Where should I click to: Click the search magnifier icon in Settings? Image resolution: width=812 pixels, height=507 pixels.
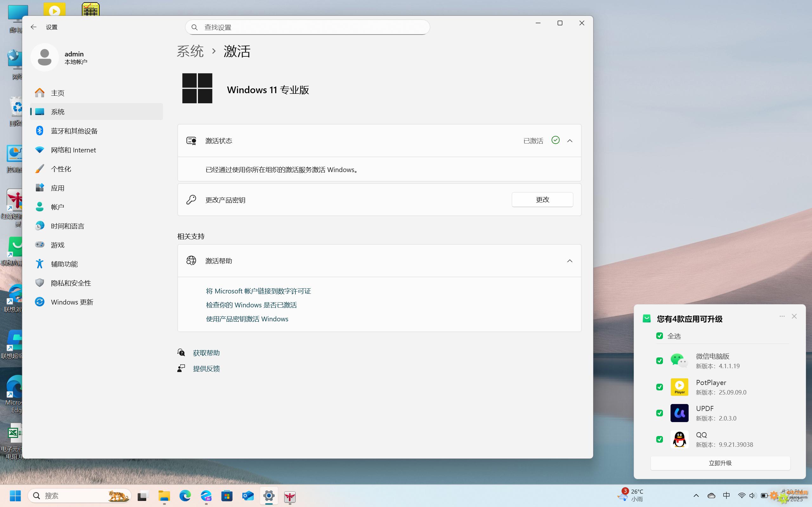tap(194, 27)
